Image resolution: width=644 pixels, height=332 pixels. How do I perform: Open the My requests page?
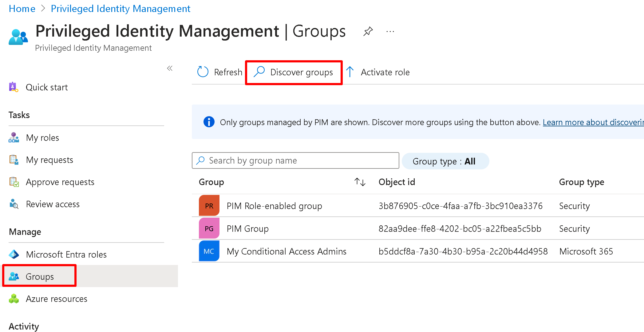click(x=49, y=160)
